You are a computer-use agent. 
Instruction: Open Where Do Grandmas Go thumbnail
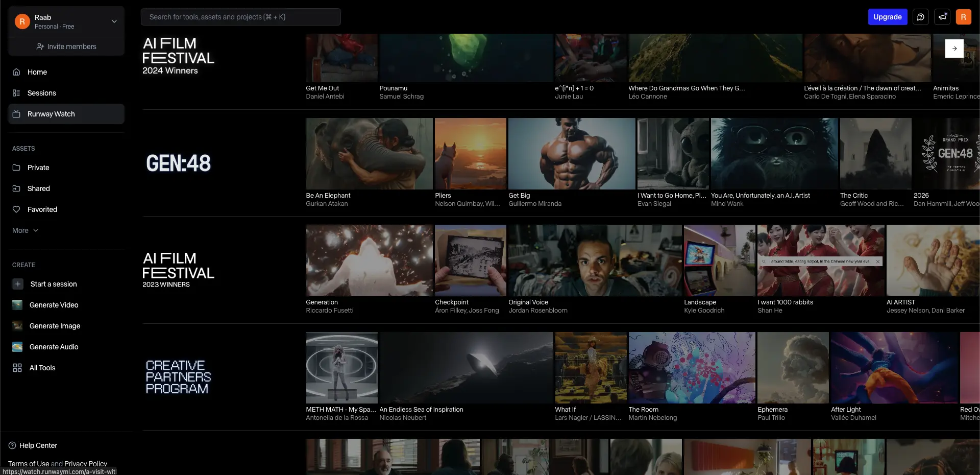pyautogui.click(x=716, y=58)
